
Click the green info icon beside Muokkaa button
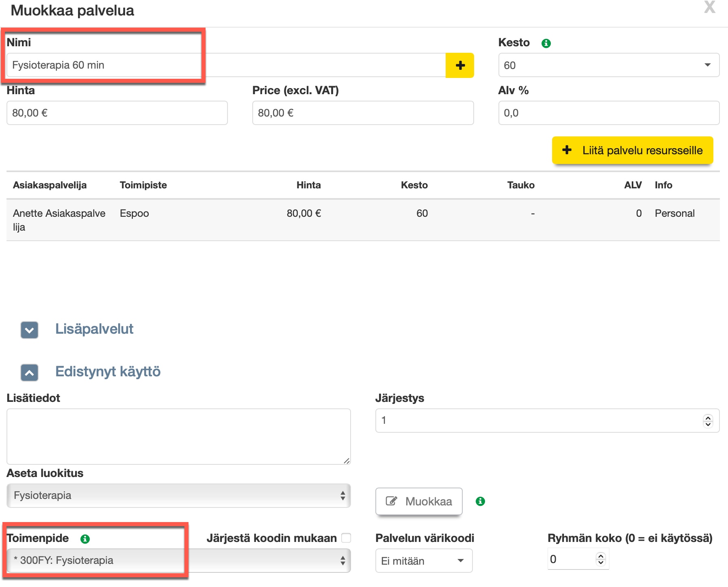click(x=480, y=501)
